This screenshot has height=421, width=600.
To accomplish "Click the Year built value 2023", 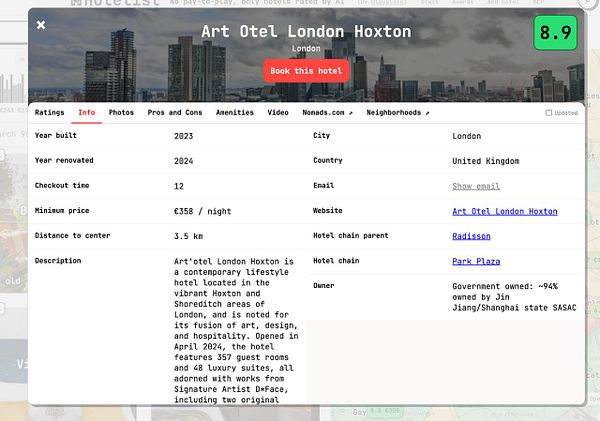I will 184,136.
